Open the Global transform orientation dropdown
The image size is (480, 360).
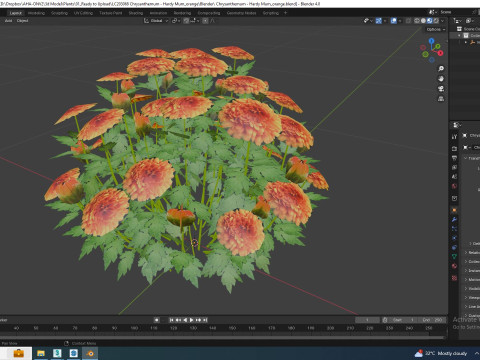point(156,21)
